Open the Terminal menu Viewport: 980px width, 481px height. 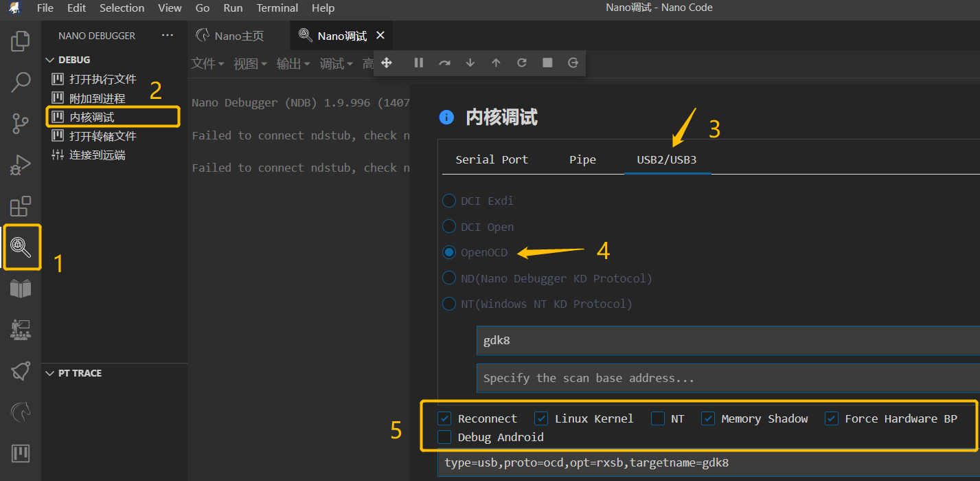pos(279,8)
